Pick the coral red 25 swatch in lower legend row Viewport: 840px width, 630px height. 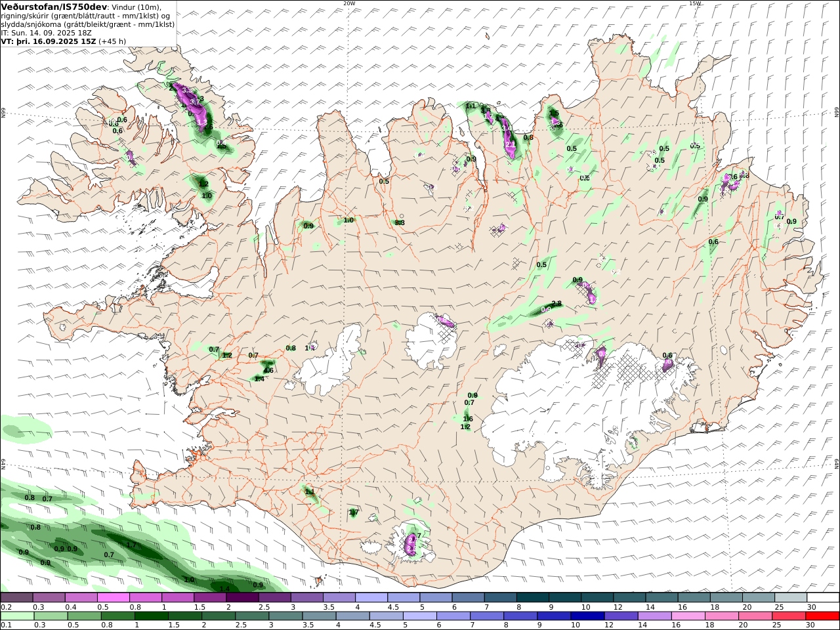[787, 616]
